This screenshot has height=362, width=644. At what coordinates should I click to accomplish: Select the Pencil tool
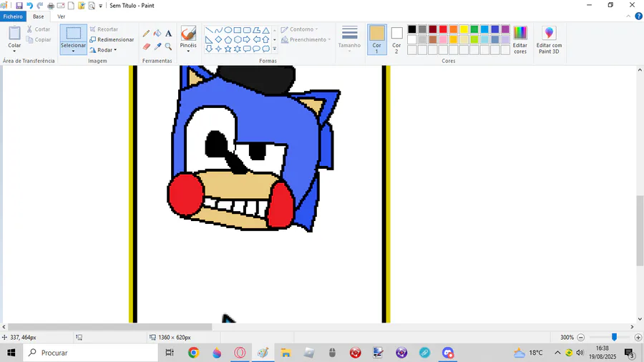[x=146, y=34]
